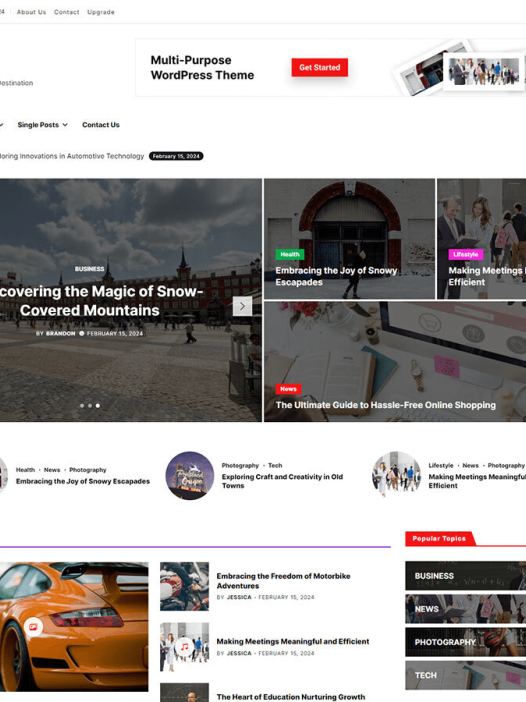The width and height of the screenshot is (526, 702).
Task: Click the Lifestyle category badge
Action: pos(466,254)
